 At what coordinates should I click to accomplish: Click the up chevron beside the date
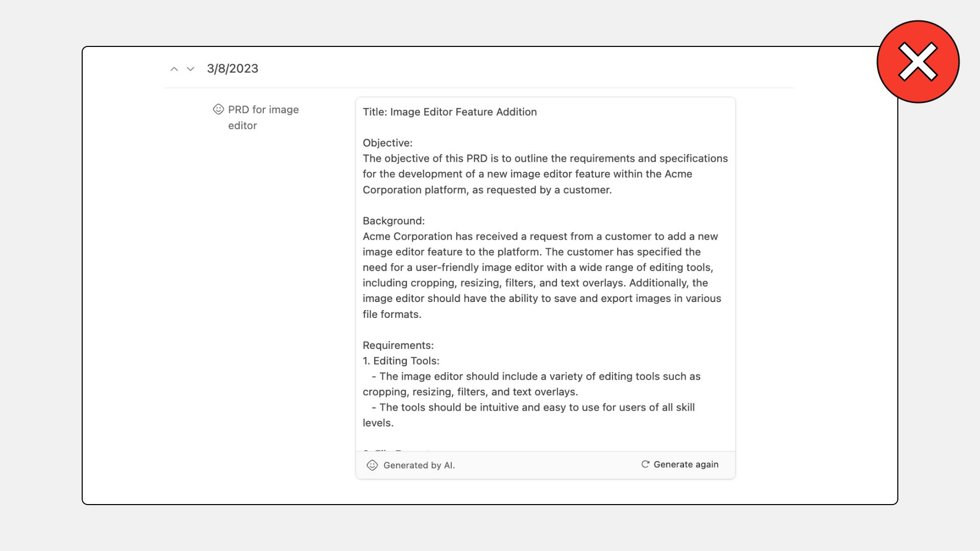(x=174, y=69)
